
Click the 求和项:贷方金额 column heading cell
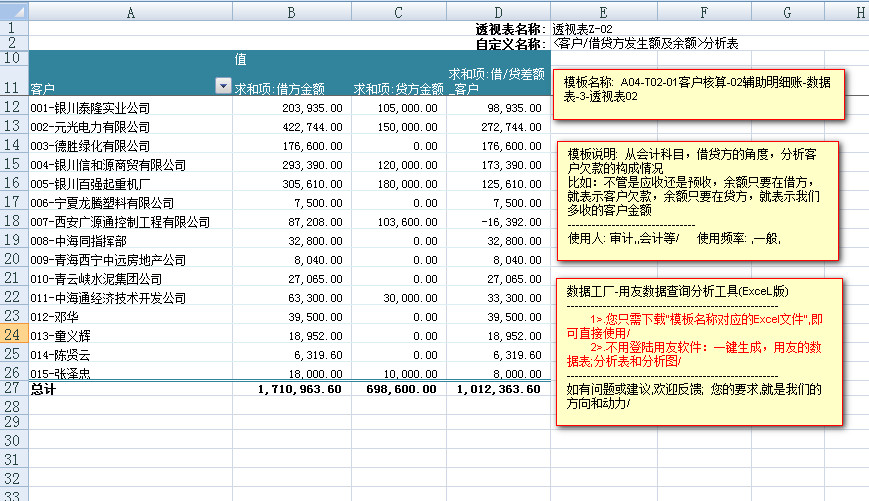(398, 88)
